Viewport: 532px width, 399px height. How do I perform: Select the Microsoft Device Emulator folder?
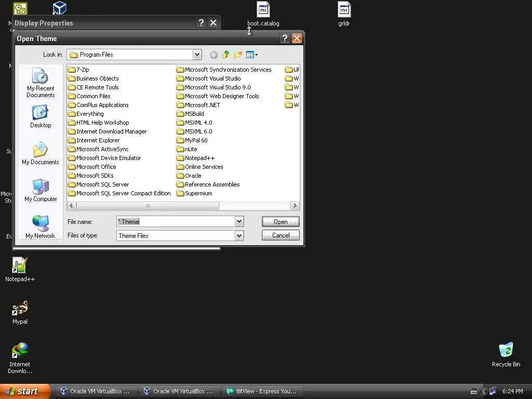click(x=104, y=158)
